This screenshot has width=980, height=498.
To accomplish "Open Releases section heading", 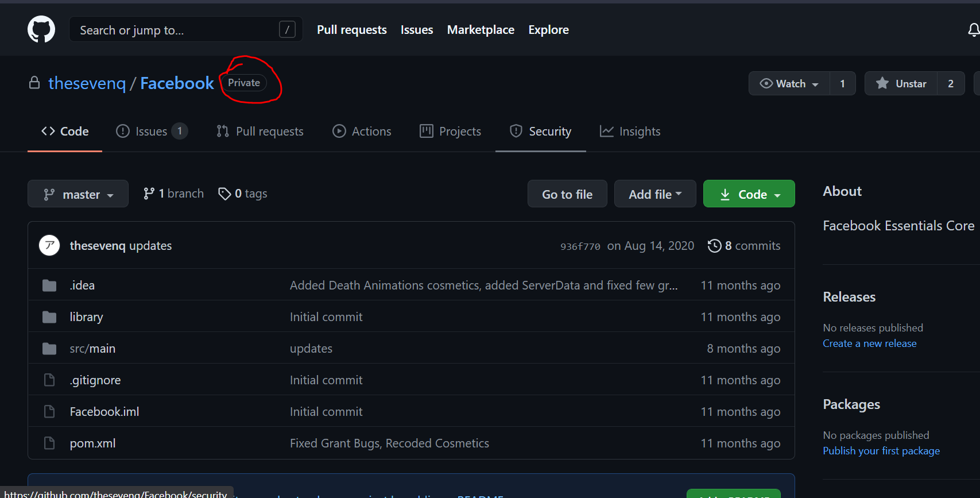I will point(849,297).
